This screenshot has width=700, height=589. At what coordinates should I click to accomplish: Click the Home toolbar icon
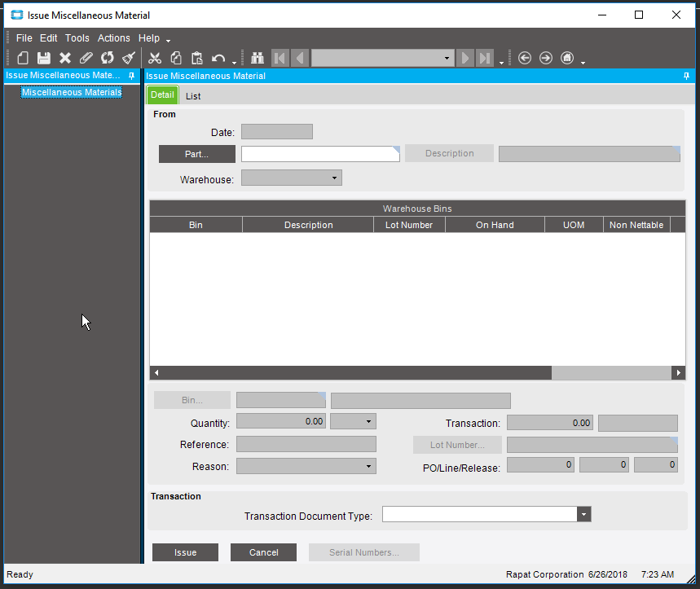click(567, 58)
